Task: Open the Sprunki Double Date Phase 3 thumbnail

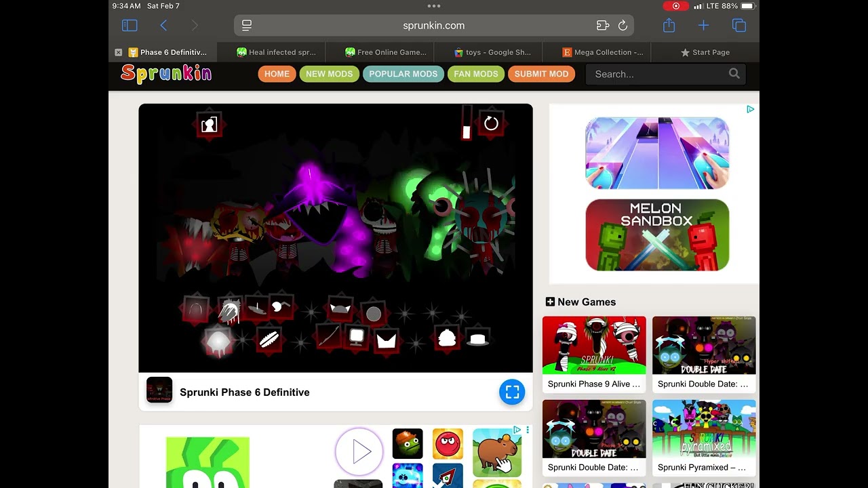Action: click(x=594, y=429)
